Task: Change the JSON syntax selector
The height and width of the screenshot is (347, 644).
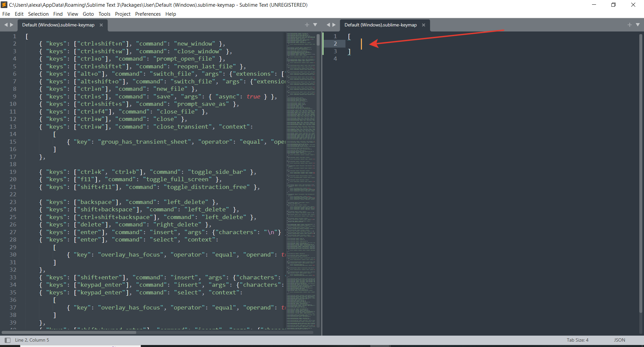Action: (620, 340)
